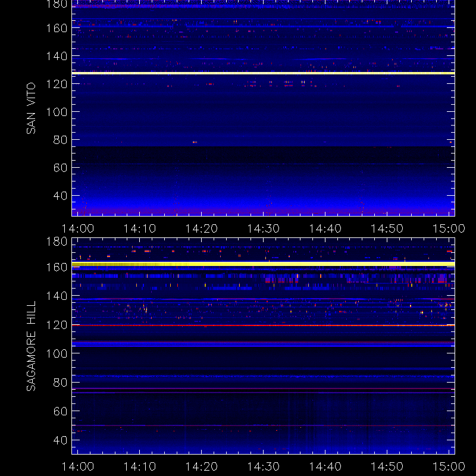The image size is (476, 476).
Task: Select the 14:30 time label under the San Vito plot
Action: (x=263, y=228)
